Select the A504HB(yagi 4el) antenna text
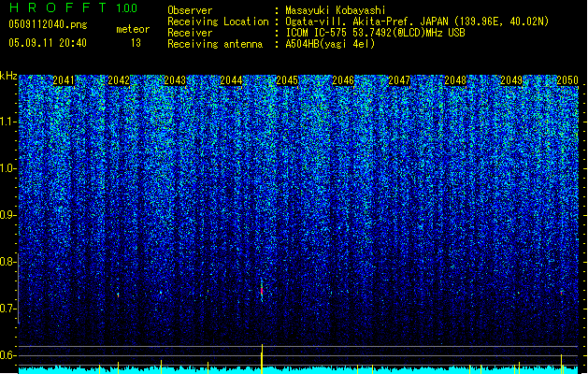588x374 pixels. coord(330,44)
